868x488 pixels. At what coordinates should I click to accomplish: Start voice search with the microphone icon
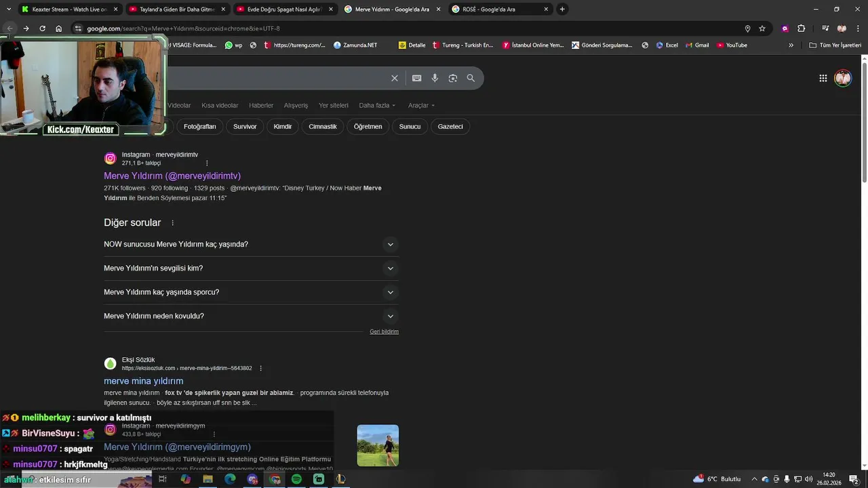pyautogui.click(x=435, y=78)
